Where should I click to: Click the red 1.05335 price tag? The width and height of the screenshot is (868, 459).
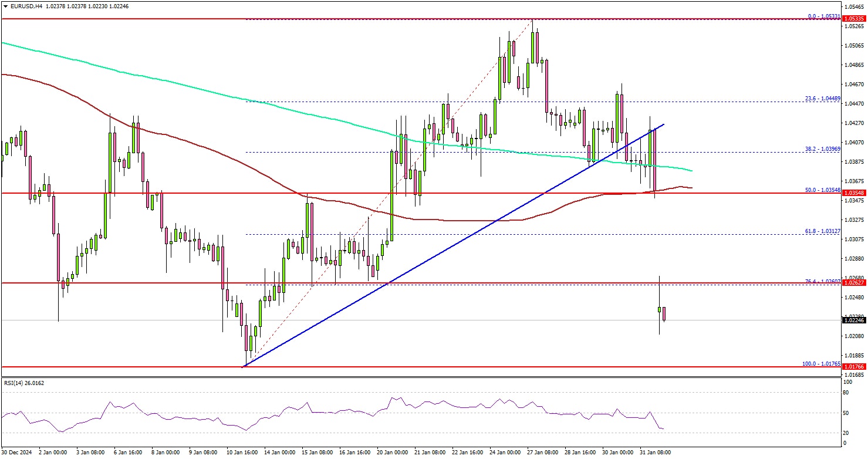click(x=853, y=19)
